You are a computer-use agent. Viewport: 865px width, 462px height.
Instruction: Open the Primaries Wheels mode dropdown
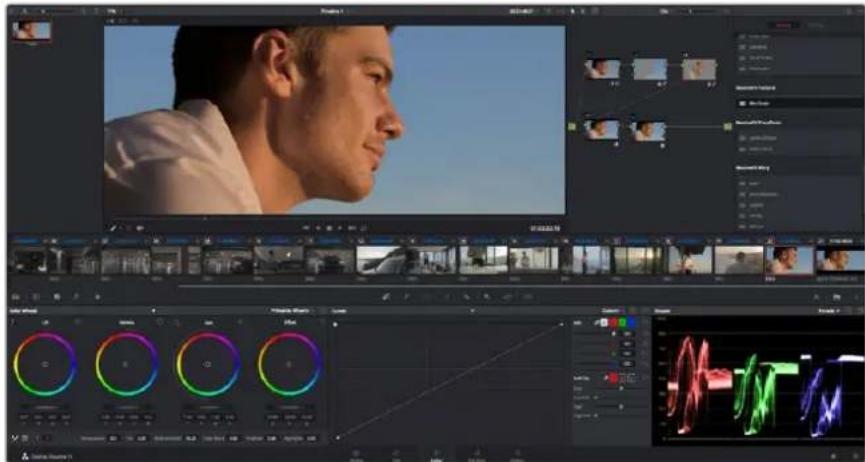293,311
